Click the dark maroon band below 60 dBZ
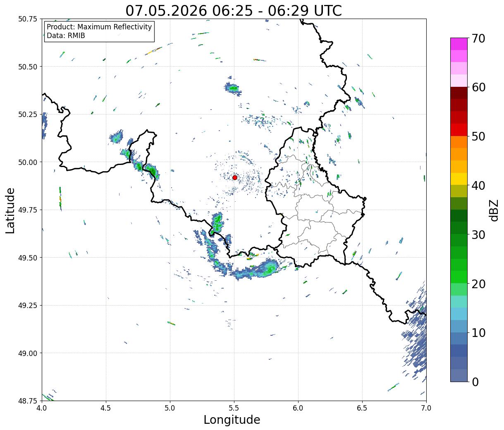This screenshot has width=504, height=430. click(x=459, y=93)
